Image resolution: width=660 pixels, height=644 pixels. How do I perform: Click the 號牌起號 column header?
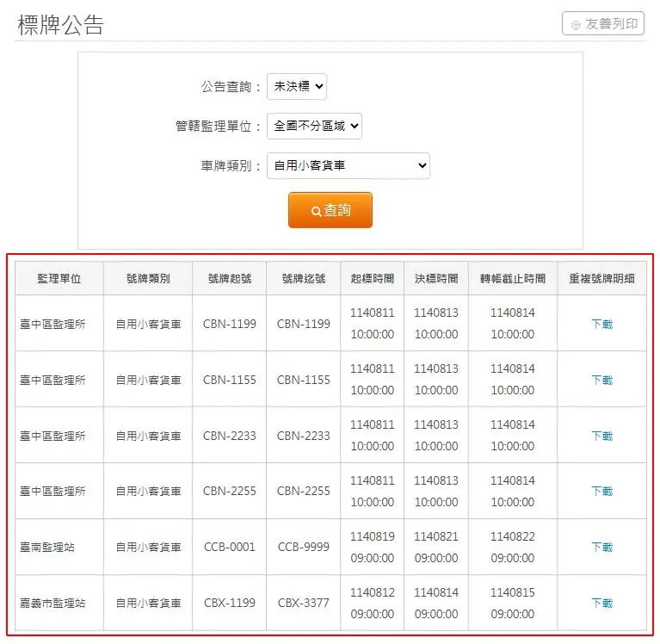point(230,279)
